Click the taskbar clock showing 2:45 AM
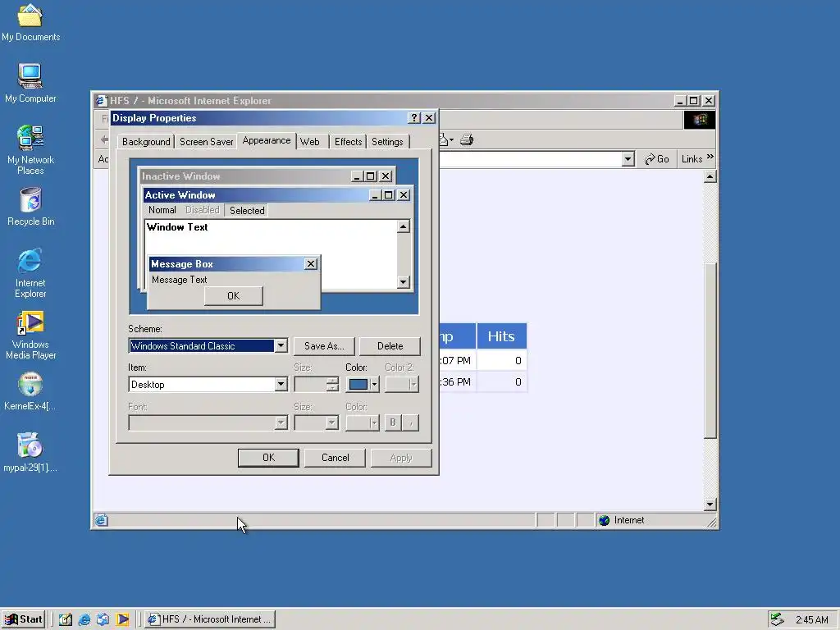 tap(812, 620)
